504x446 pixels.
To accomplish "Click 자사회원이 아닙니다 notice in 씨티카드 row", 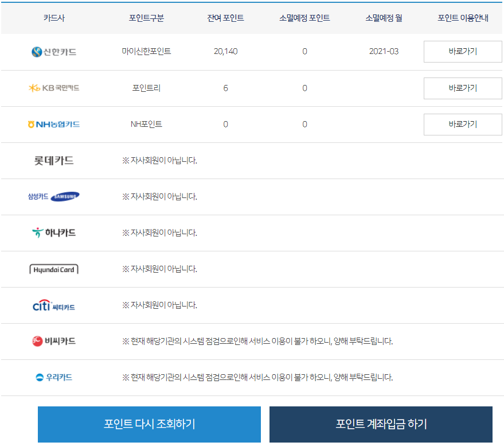I will click(159, 305).
